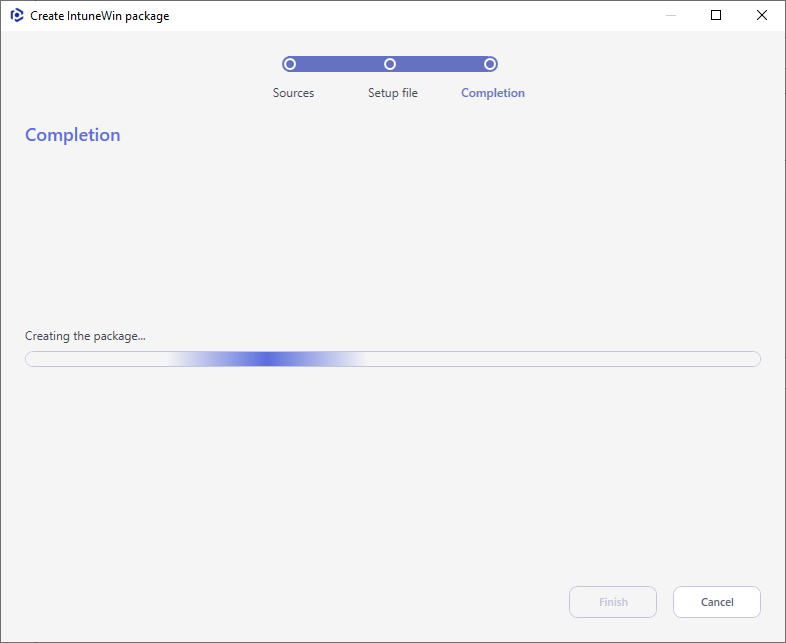The image size is (786, 643).
Task: Minimize the Create IntuneWin package window
Action: [x=671, y=15]
